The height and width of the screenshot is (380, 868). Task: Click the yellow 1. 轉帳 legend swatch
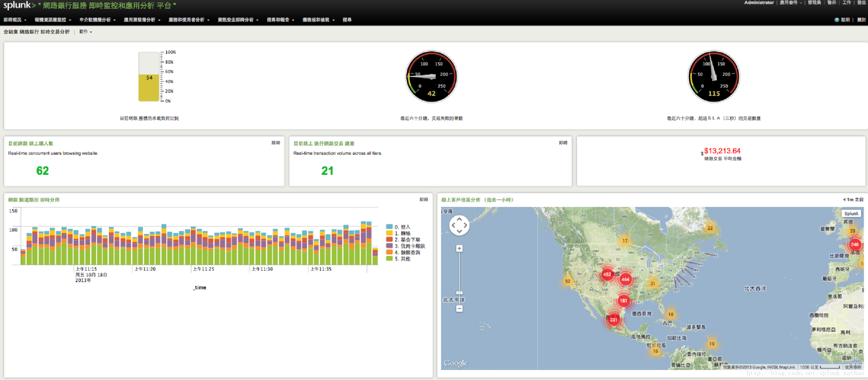[389, 233]
